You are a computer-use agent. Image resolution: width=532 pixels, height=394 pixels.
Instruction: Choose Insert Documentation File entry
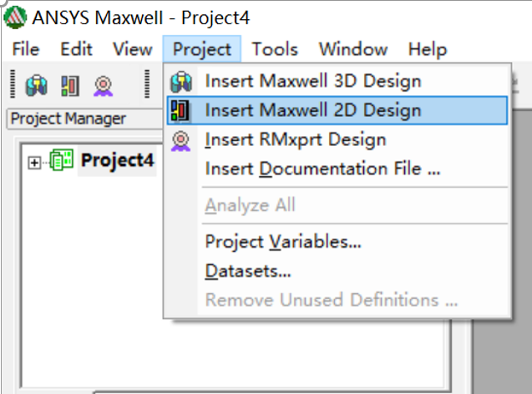click(322, 169)
